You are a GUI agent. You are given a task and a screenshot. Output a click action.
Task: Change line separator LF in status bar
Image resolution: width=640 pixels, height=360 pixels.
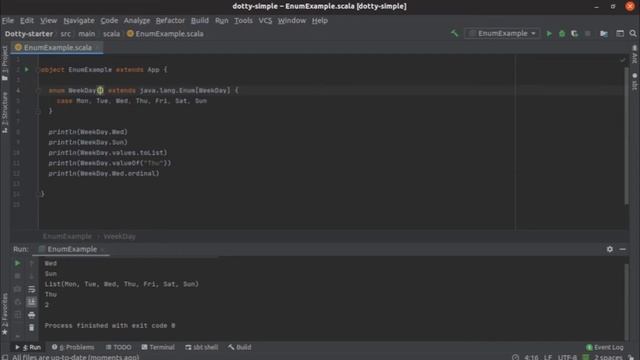click(547, 357)
